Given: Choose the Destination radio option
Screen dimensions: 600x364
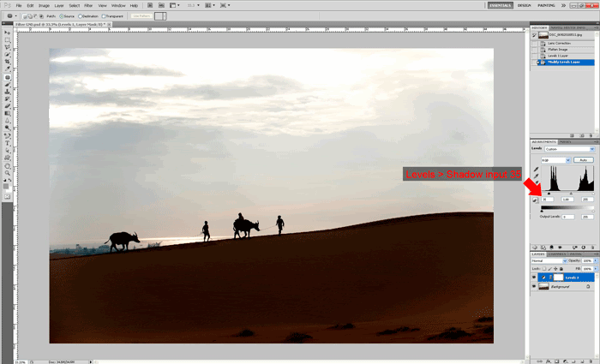Looking at the screenshot, I should [81, 15].
